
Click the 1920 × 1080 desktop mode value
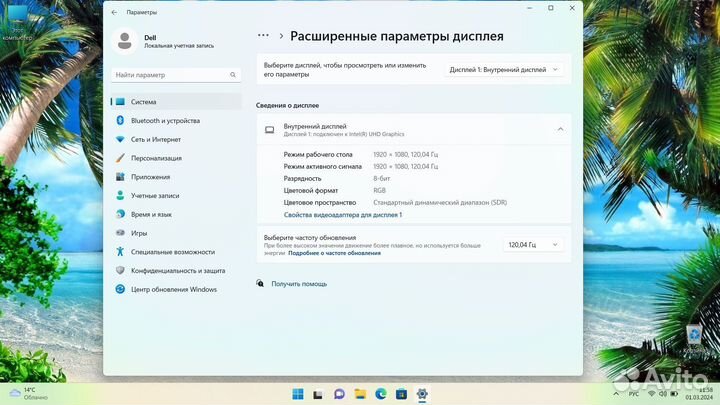click(405, 154)
